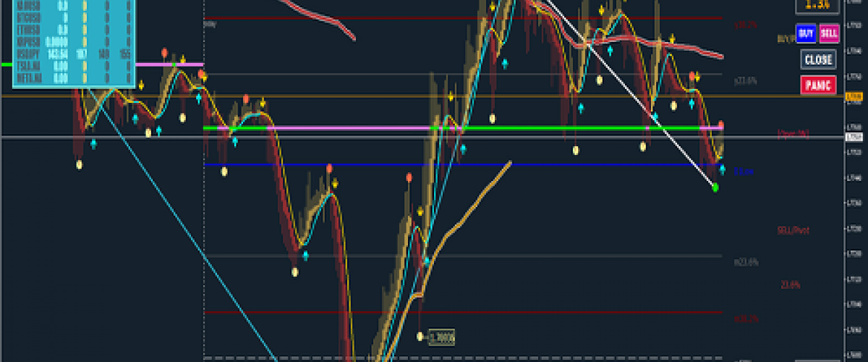This screenshot has width=868, height=362.
Task: Click the green dot ending the white trendline
Action: click(715, 188)
